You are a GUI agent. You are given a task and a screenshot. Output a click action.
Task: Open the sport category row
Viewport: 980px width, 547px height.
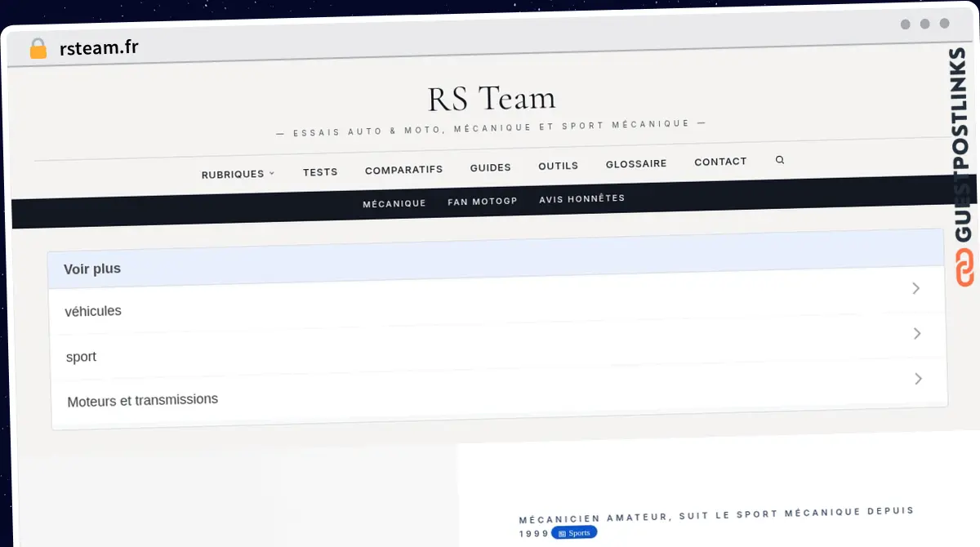click(x=498, y=345)
